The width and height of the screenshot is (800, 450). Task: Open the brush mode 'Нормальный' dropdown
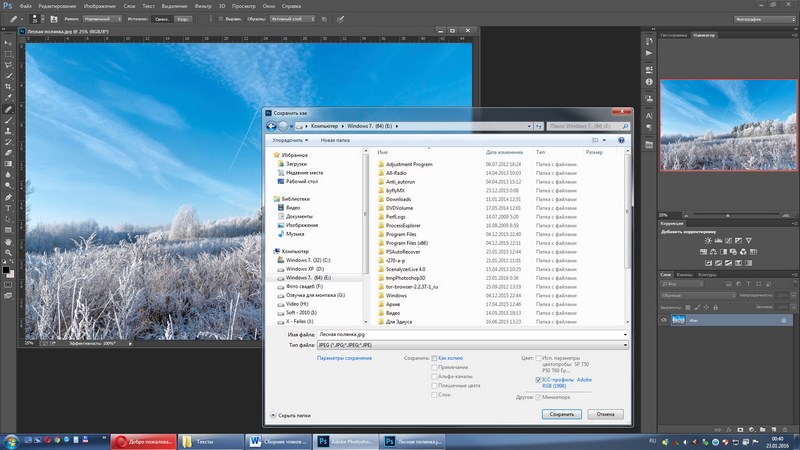click(x=102, y=19)
